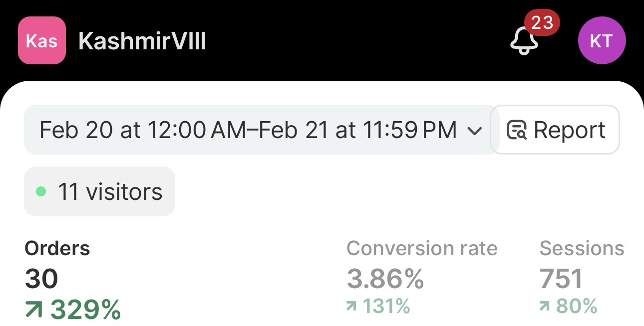
Task: Tap the 30 orders value
Action: (x=41, y=278)
